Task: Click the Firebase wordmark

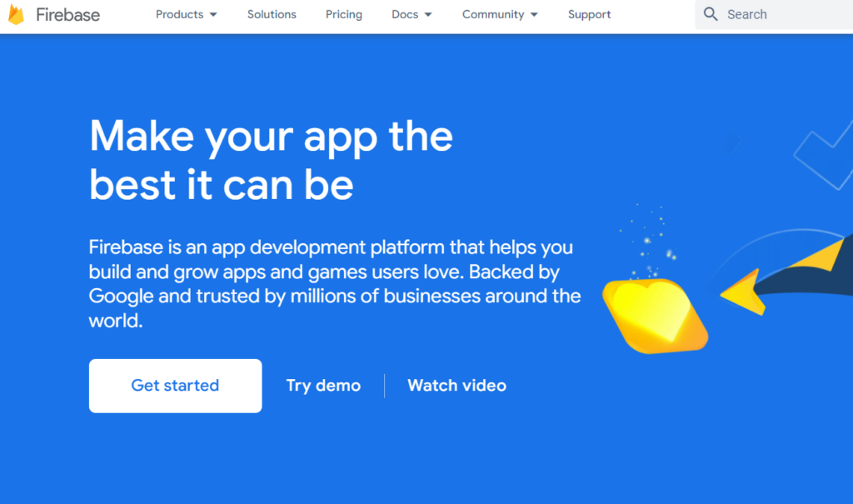Action: point(68,15)
